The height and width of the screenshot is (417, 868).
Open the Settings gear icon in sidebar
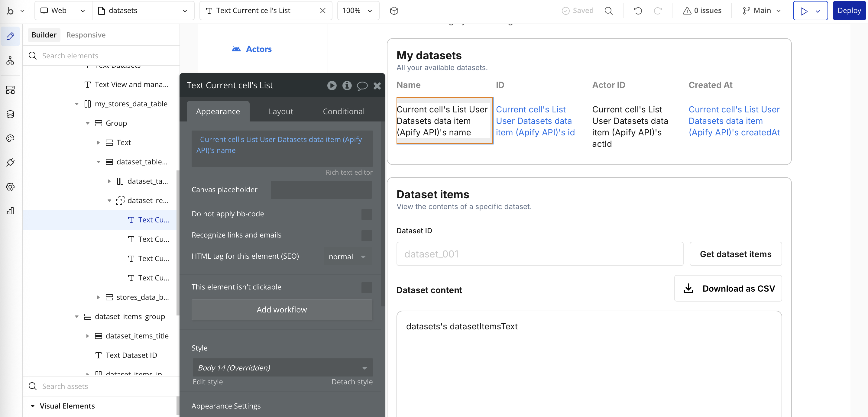click(11, 187)
